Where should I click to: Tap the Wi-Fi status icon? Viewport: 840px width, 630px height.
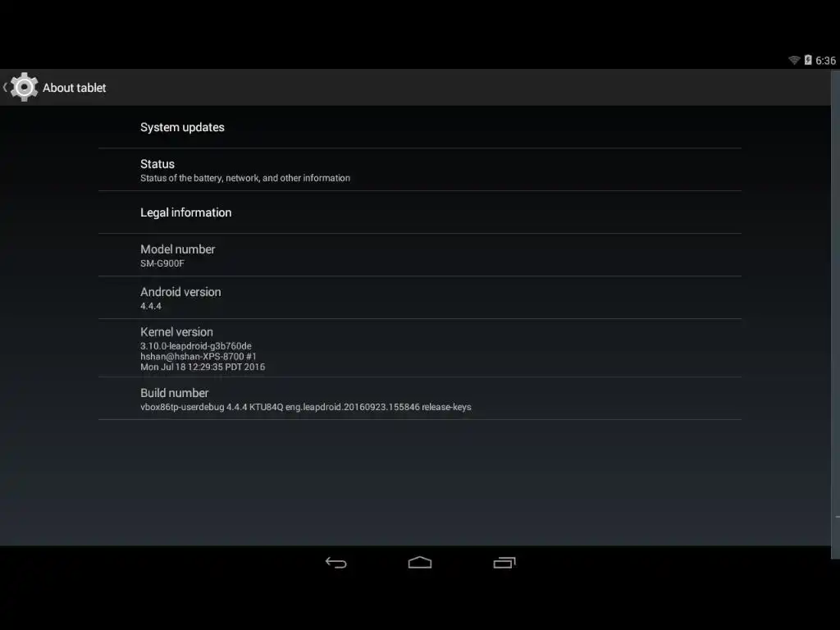[x=794, y=60]
